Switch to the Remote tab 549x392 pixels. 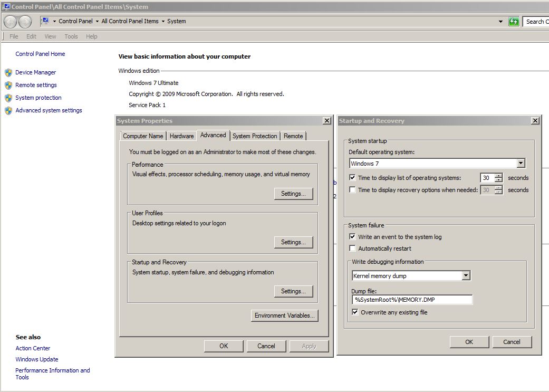pyautogui.click(x=293, y=136)
